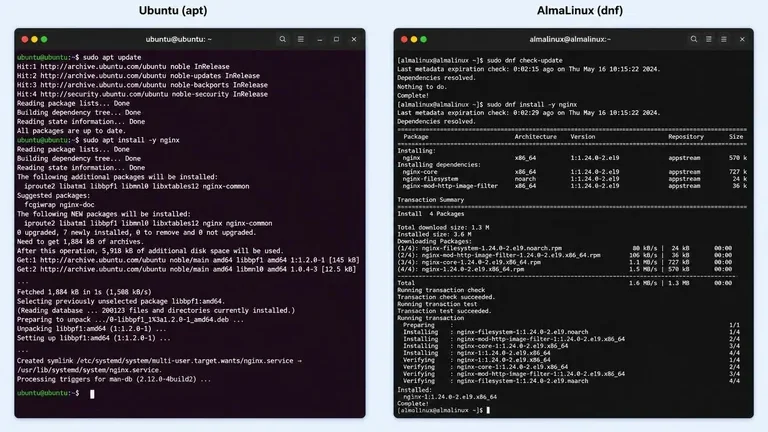
Task: Maximize the Ubuntu terminal window
Action: click(x=336, y=39)
